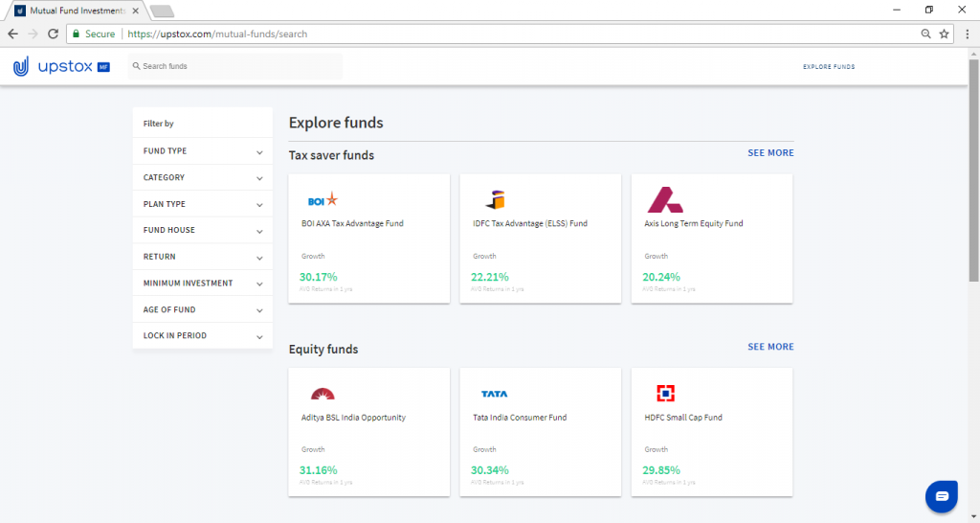Expand the Category filter
The width and height of the screenshot is (980, 523).
203,177
